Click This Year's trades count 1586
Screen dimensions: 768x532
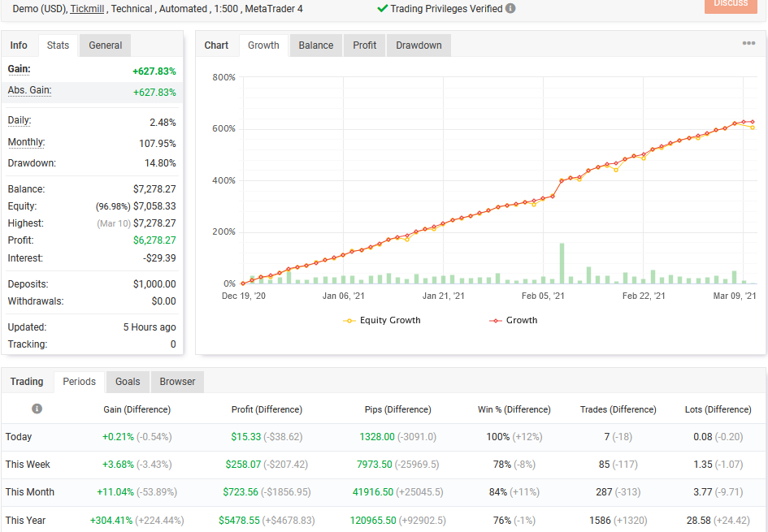click(x=600, y=521)
